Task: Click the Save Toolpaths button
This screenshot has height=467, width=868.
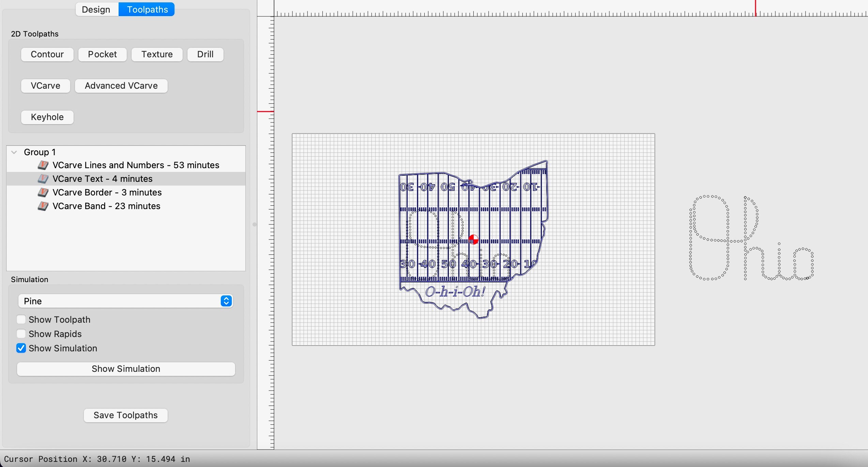Action: tap(125, 415)
